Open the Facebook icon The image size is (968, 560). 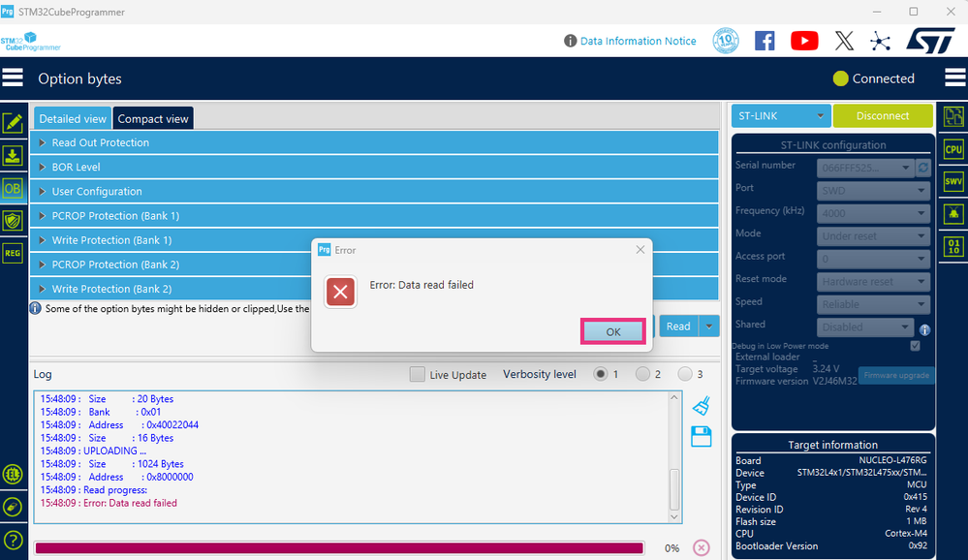click(x=765, y=41)
